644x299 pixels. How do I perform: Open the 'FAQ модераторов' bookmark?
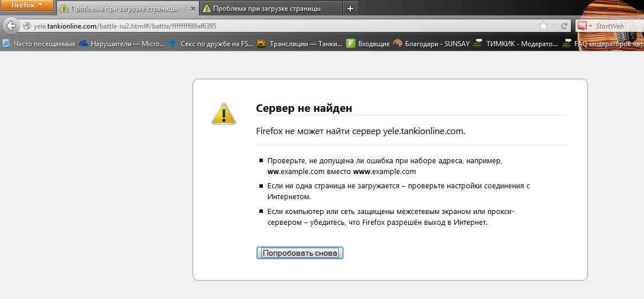click(x=602, y=43)
